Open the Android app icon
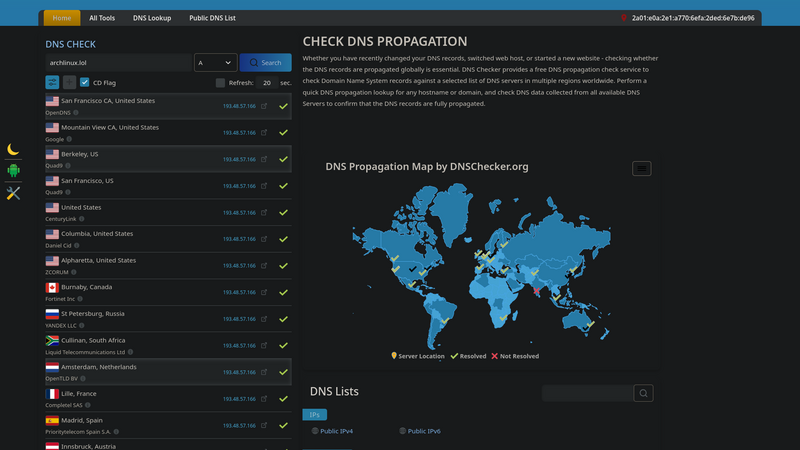The image size is (800, 450). 13,170
